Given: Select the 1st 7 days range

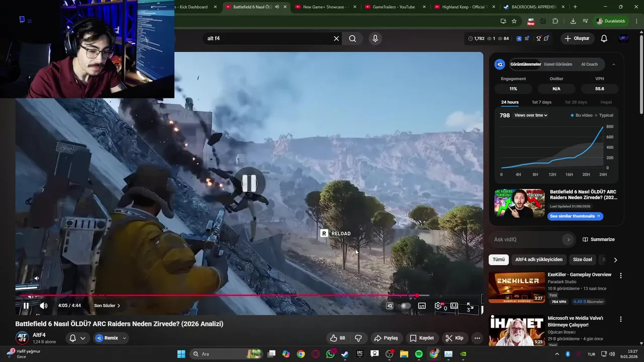Looking at the screenshot, I should tap(542, 102).
